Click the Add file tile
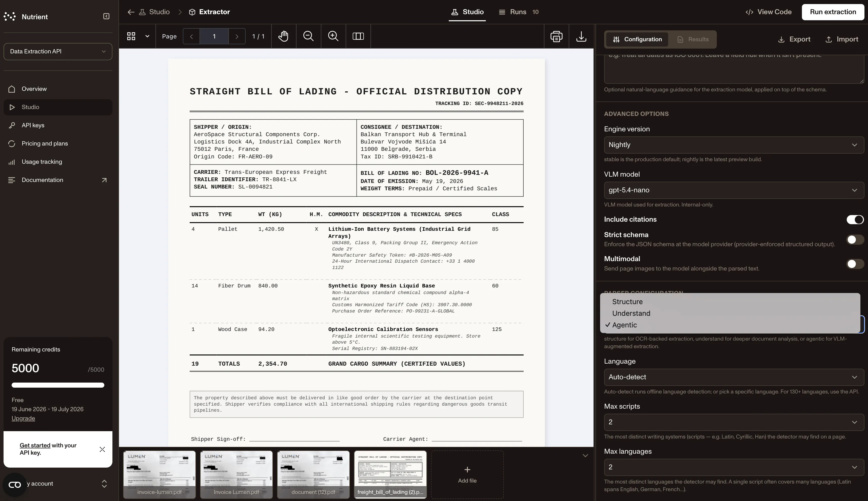The height and width of the screenshot is (501, 868). (467, 475)
